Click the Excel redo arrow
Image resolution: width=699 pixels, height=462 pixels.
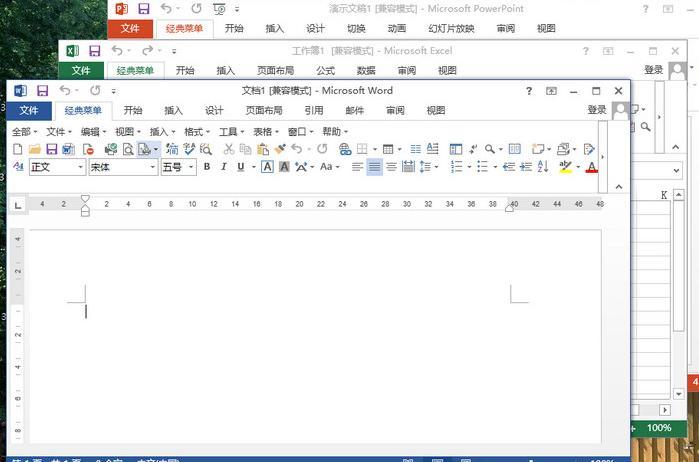148,51
